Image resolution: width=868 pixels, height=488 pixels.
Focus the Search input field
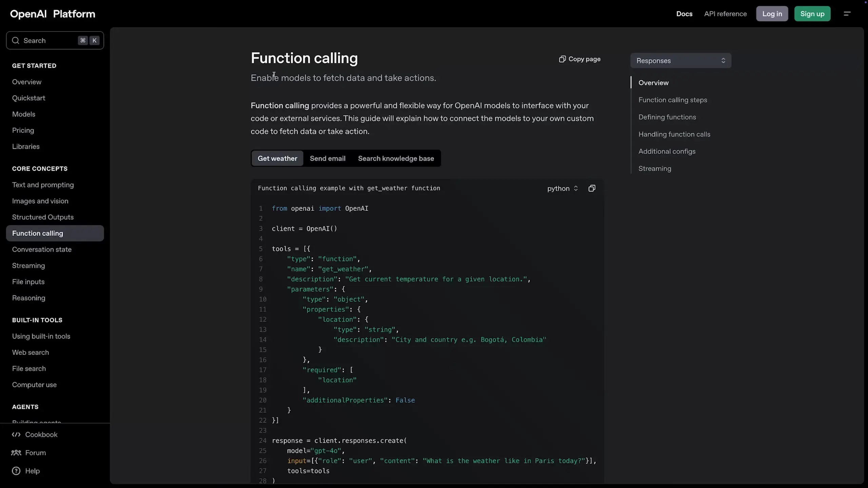(x=55, y=41)
